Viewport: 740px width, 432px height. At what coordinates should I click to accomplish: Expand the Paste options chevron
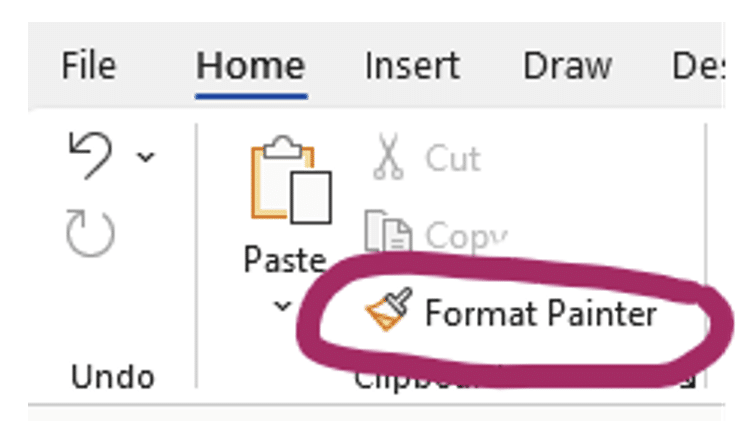(283, 305)
